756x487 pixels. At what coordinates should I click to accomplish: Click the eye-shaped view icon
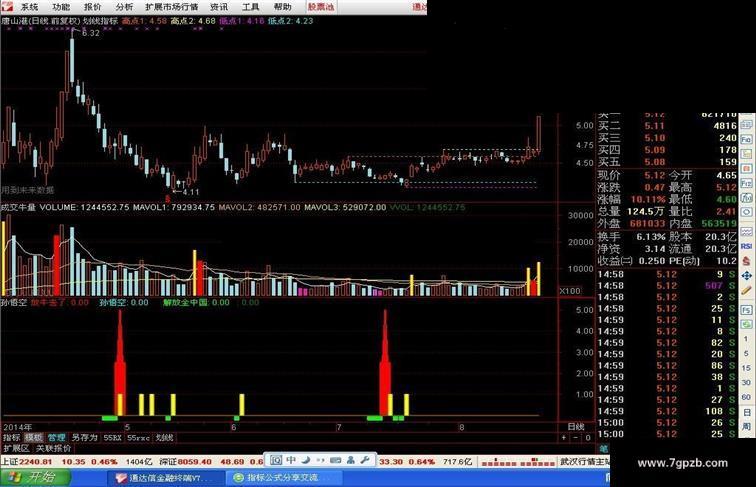[x=746, y=212]
